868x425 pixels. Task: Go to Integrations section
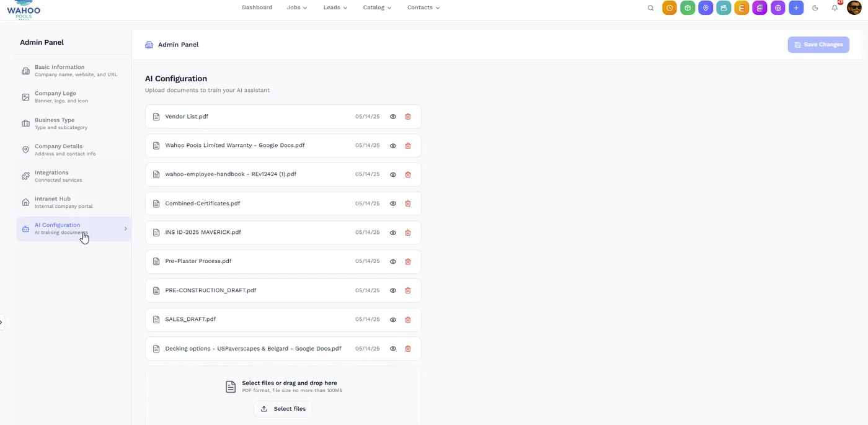click(x=73, y=176)
